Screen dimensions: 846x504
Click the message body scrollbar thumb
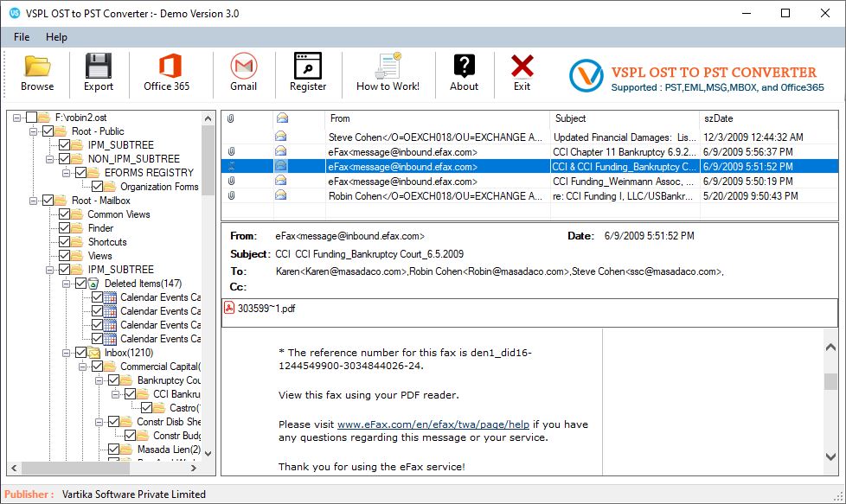830,381
